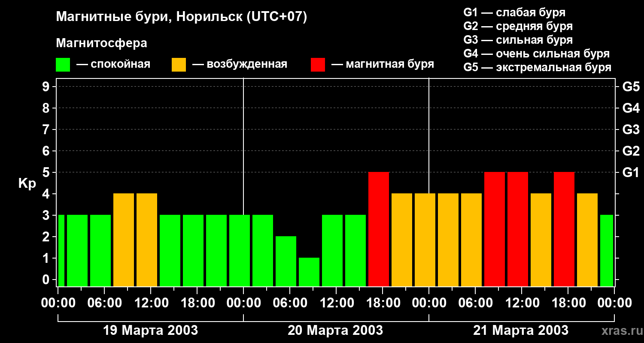This screenshot has width=644, height=343.
Task: Select the orange bar just after 06:00 on 19 Марта
Action: [x=124, y=240]
